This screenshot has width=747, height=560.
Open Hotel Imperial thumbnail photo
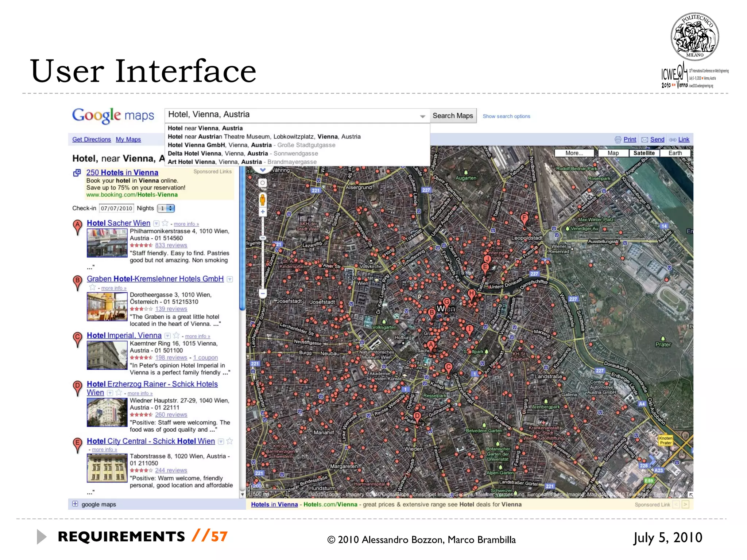[107, 355]
